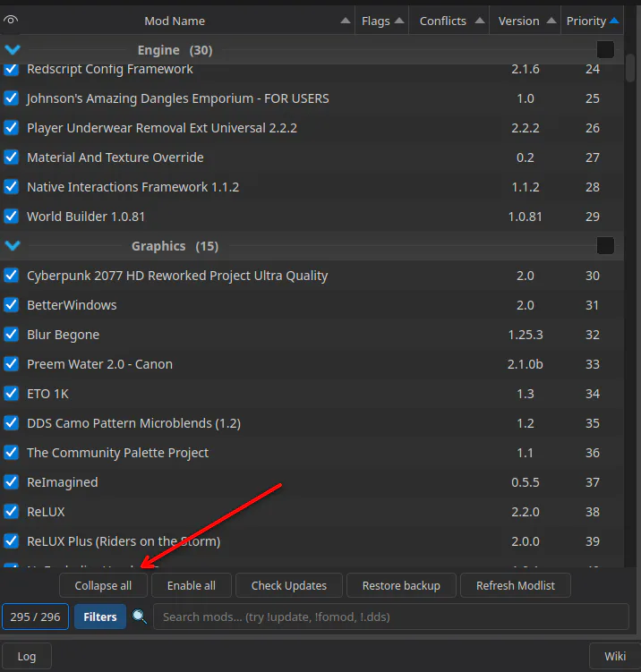Screen dimensions: 641x672
Task: Disable ReImagined mod checkbox
Action: pos(11,482)
